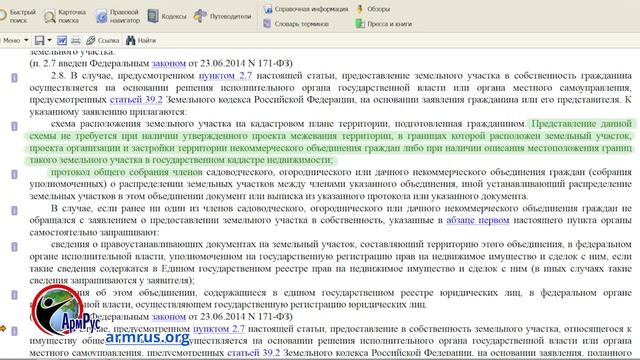Open the Меню dropdown

[x=15, y=40]
